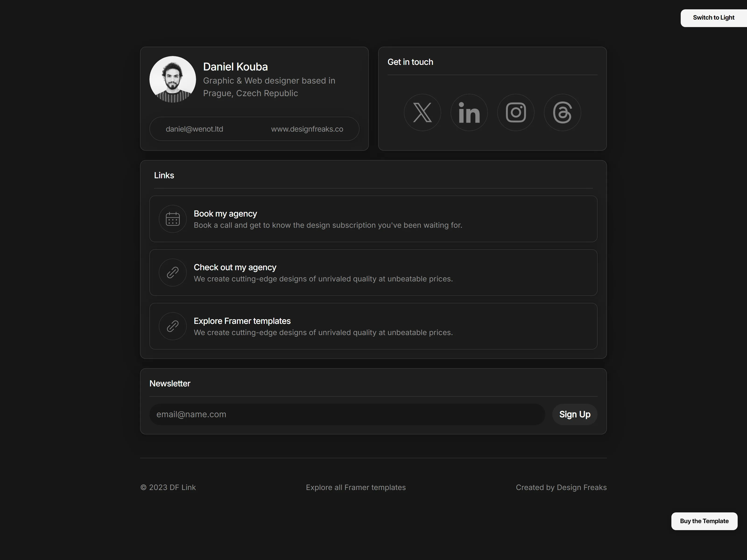
Task: Click the calendar icon beside Book my agency
Action: pyautogui.click(x=173, y=219)
